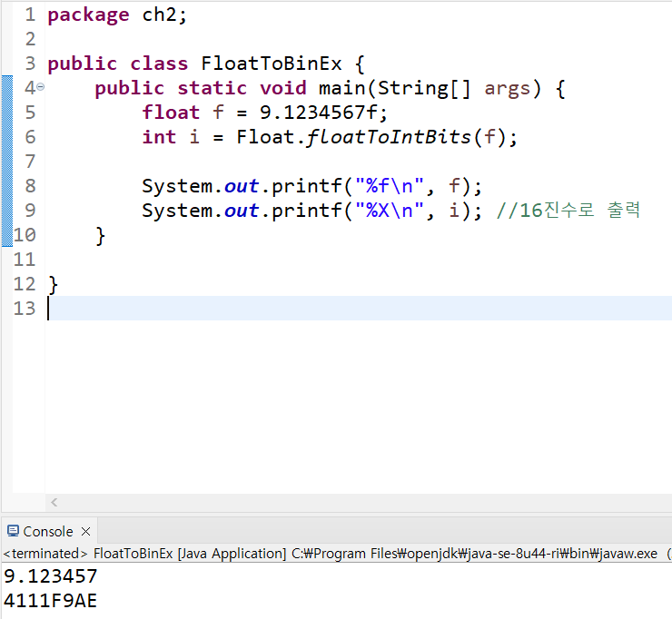This screenshot has height=619, width=672.
Task: Click the Console monitor icon
Action: pos(13,531)
